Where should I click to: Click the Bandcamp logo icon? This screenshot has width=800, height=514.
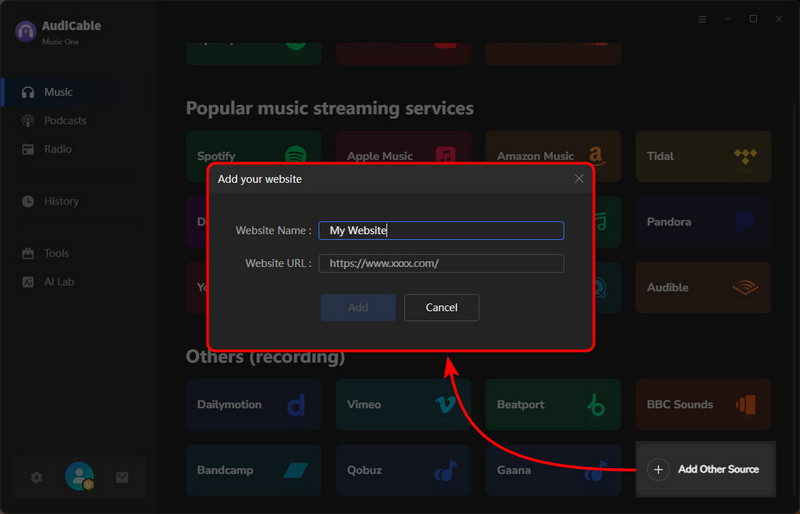point(295,470)
